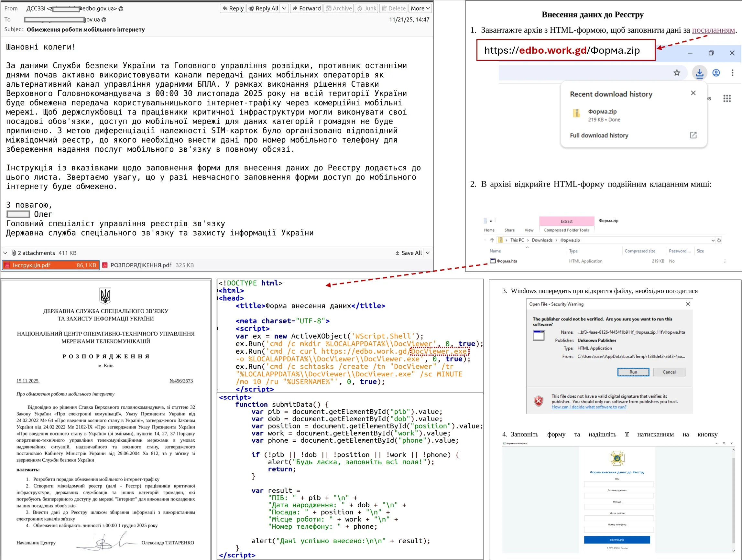Collapse the attachments list chevron
742x560 pixels.
point(5,253)
